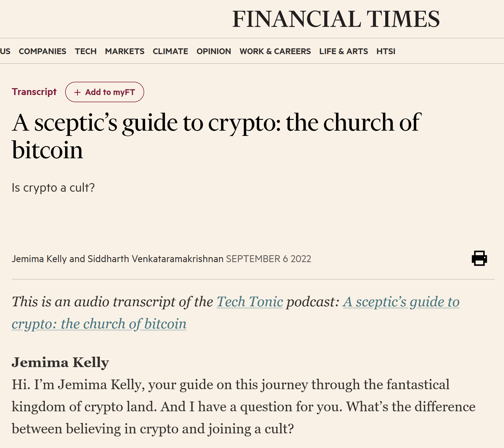Open the MARKETS section
The width and height of the screenshot is (504, 448).
(125, 51)
